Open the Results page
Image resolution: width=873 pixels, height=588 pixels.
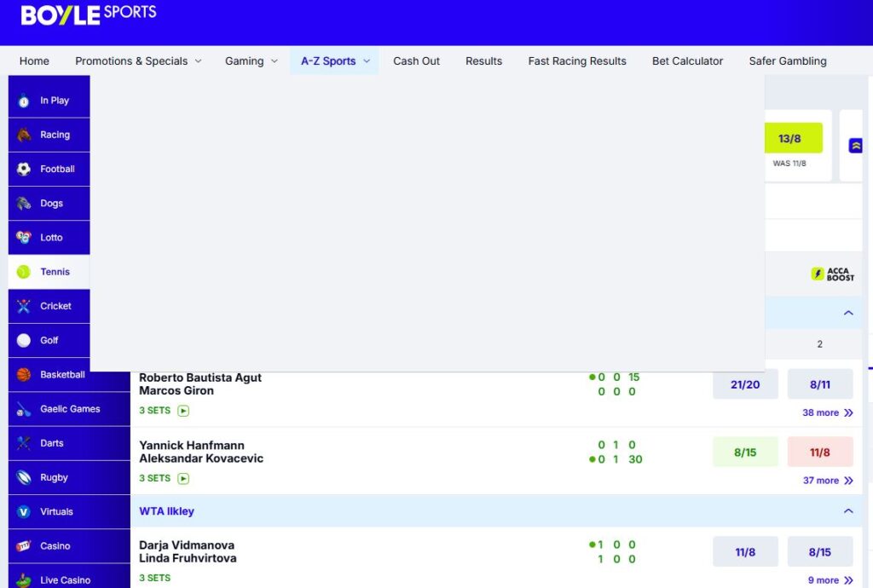coord(484,61)
